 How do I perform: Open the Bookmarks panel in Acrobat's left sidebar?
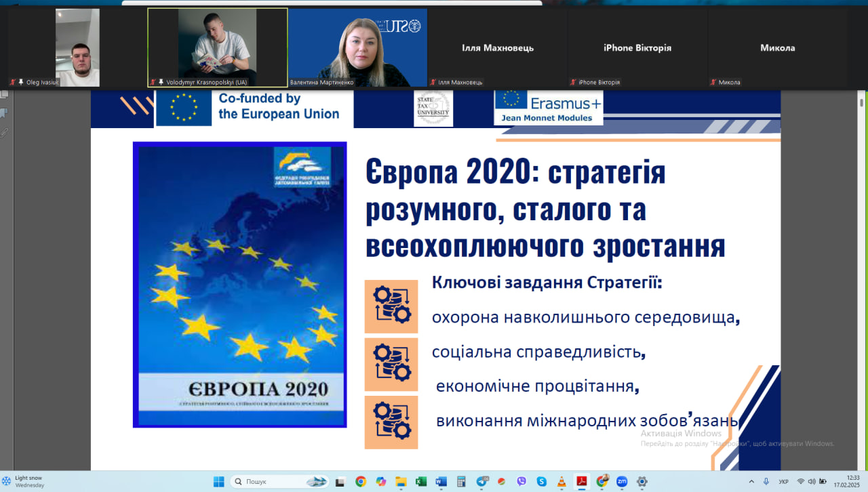(4, 112)
